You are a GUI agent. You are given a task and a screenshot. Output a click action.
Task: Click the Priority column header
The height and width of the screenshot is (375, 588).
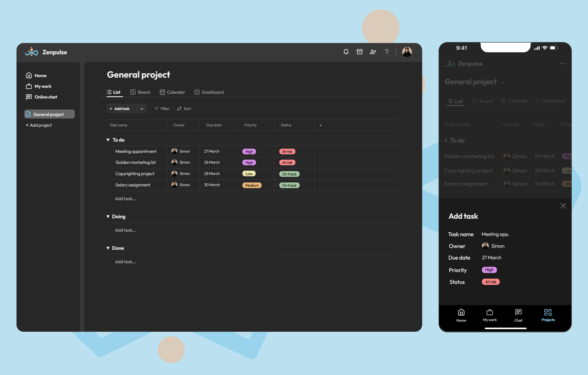coord(250,125)
